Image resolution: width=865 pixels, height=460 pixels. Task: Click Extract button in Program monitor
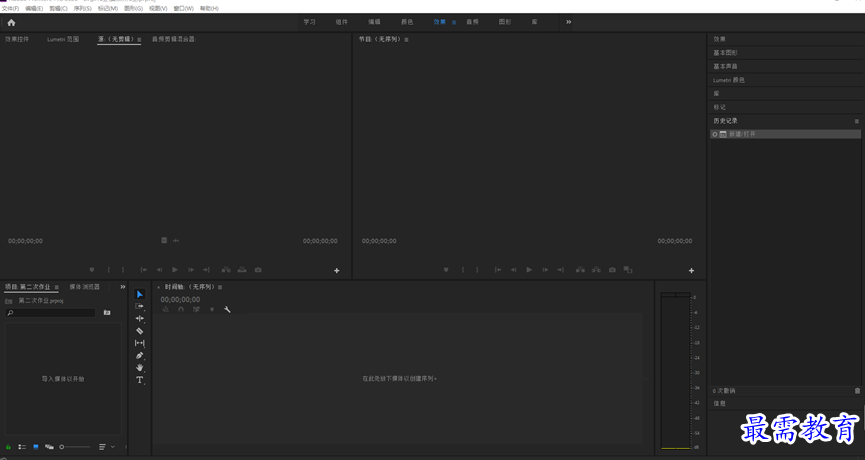click(x=596, y=270)
